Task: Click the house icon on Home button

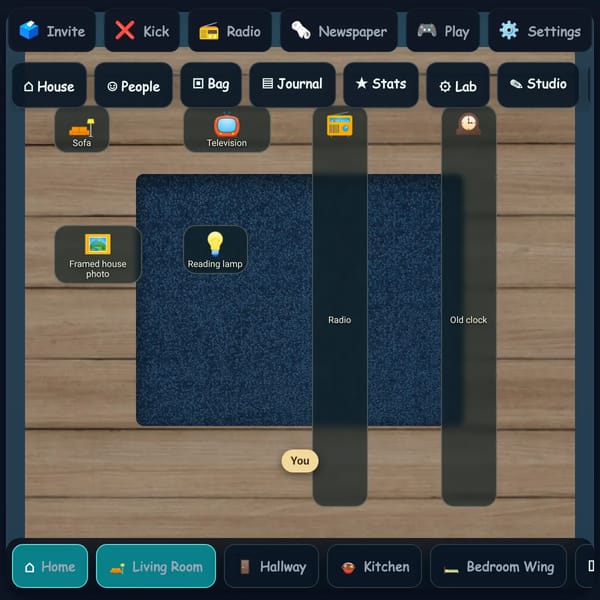Action: pyautogui.click(x=29, y=567)
